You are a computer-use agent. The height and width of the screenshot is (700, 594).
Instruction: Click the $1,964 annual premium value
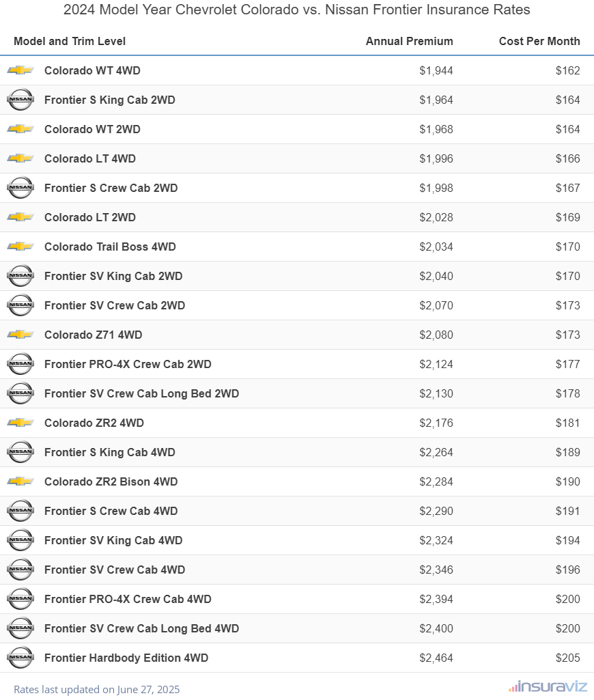[436, 100]
